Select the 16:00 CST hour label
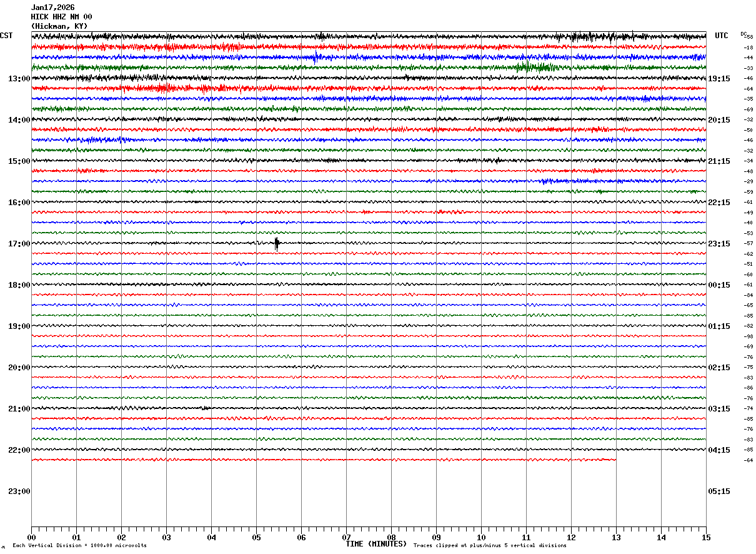Image resolution: width=756 pixels, height=554 pixels. click(x=19, y=203)
